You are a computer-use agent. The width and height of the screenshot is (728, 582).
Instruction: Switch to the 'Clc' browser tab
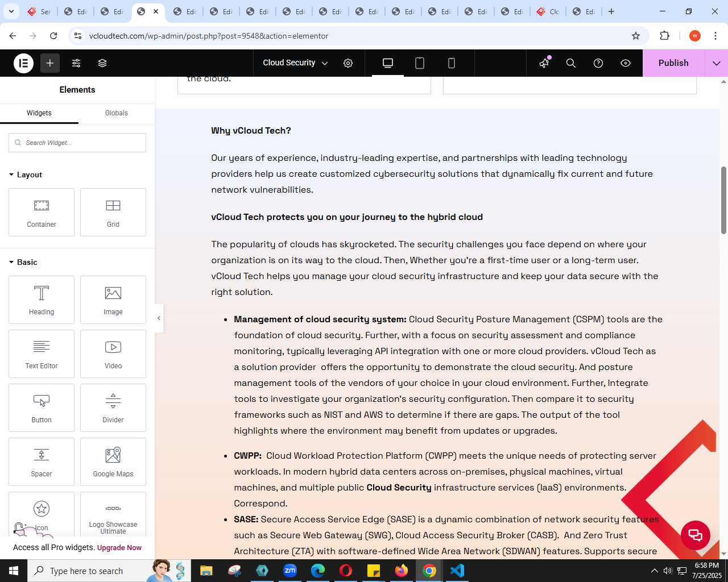pos(548,11)
